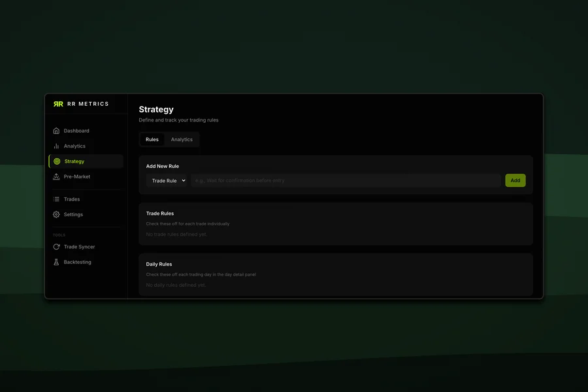The image size is (588, 392).
Task: Click 'No trade rules defined yet.' text
Action: 176,235
